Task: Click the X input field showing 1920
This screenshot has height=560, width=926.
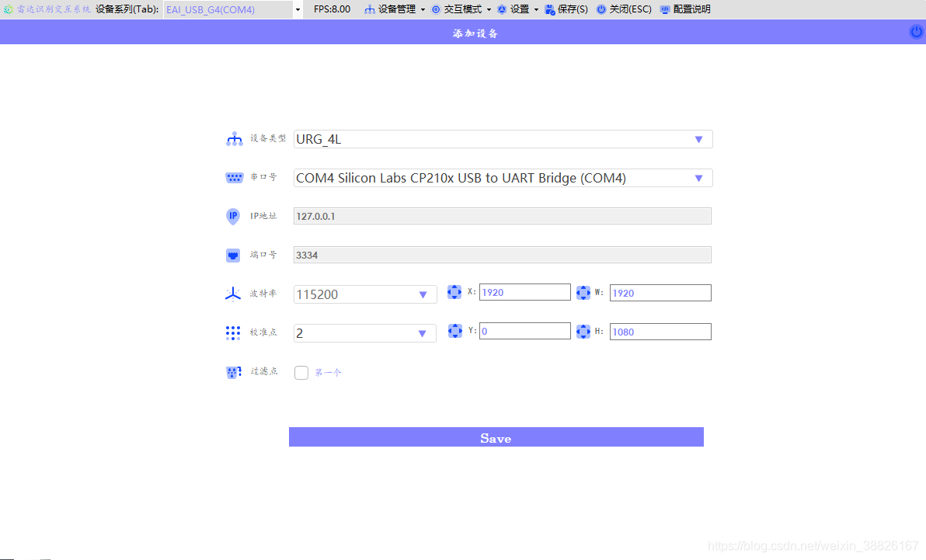Action: pos(525,292)
